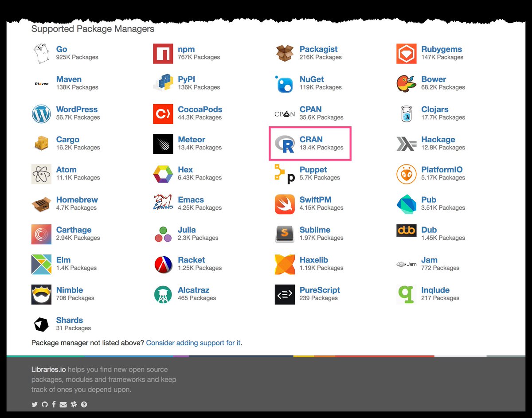Click the Racket logo
Image resolution: width=532 pixels, height=418 pixels.
coord(163,265)
